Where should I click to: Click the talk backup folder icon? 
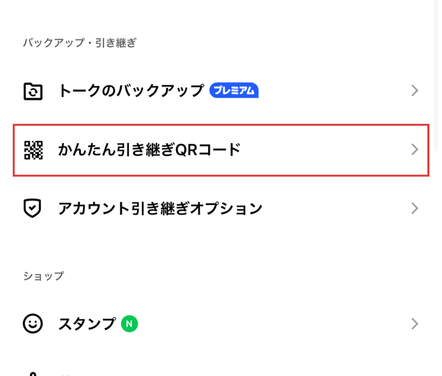coord(33,91)
